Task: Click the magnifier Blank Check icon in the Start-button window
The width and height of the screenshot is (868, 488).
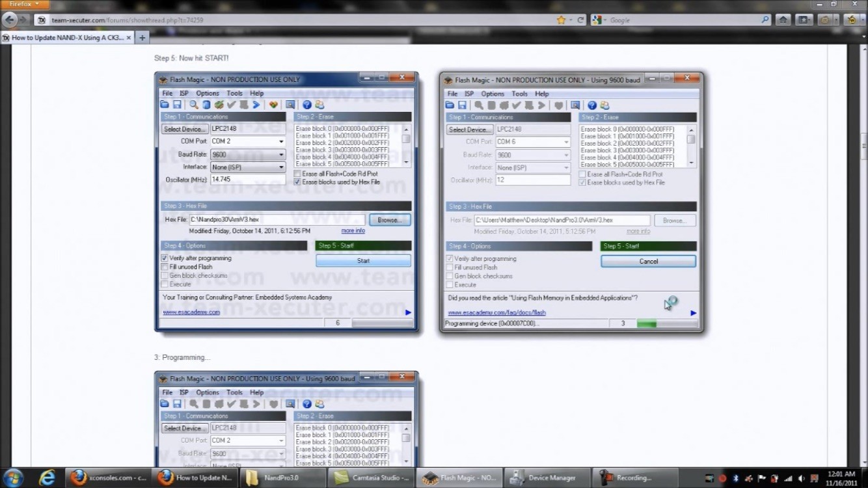Action: [x=194, y=105]
